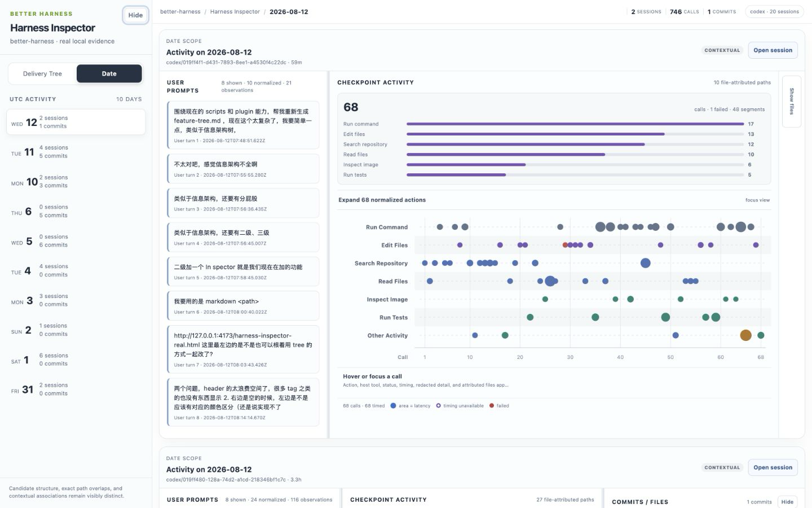Open the User turn 7 prompt card
Screen dimensions: 812x508
[243, 349]
